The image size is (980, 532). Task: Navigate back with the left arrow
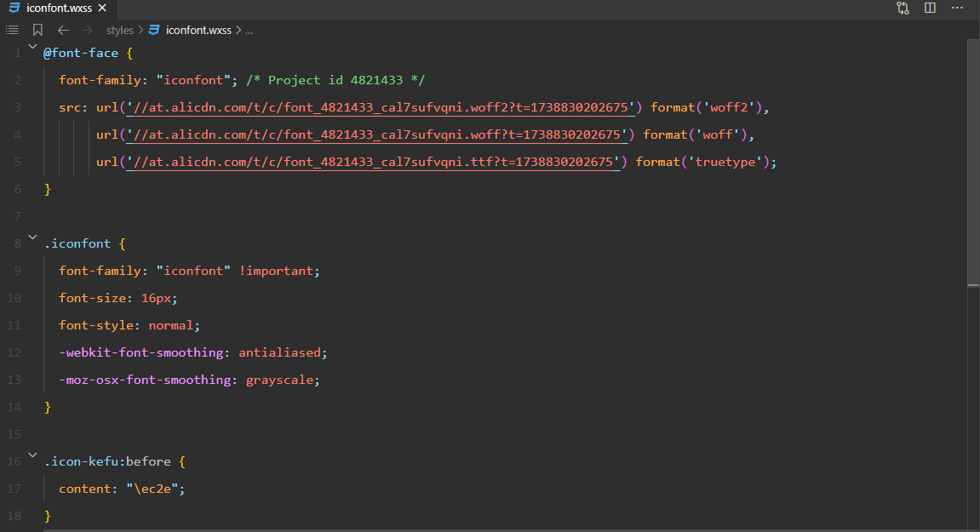click(x=62, y=30)
